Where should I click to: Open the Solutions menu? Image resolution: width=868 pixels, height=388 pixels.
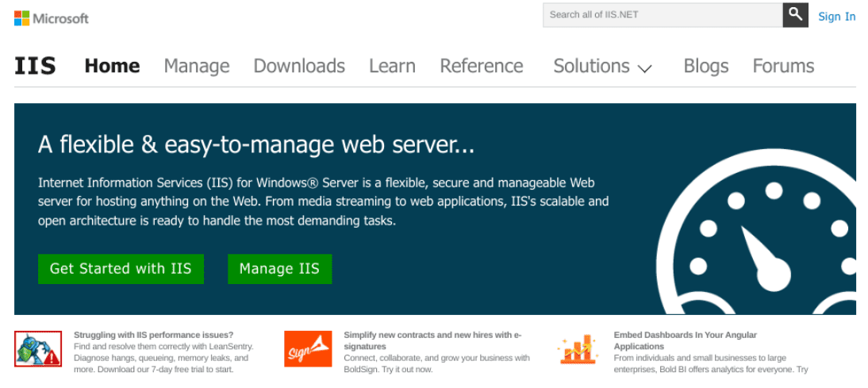coord(592,66)
